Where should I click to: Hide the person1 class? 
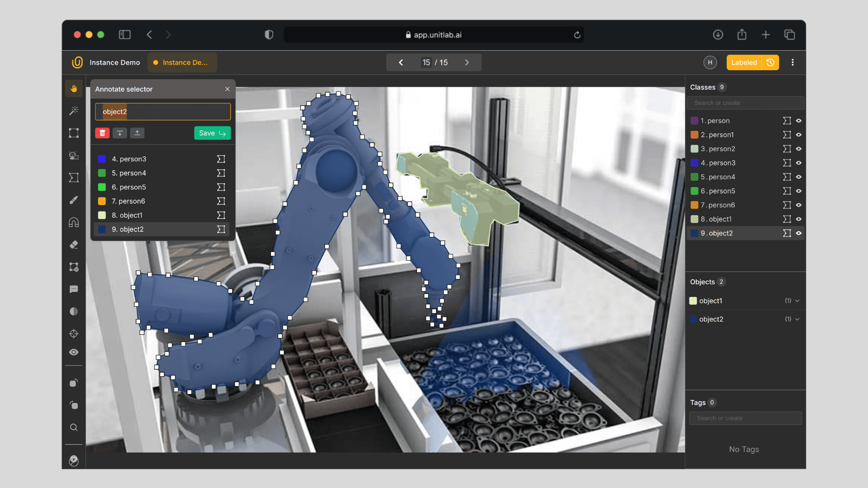coord(799,135)
